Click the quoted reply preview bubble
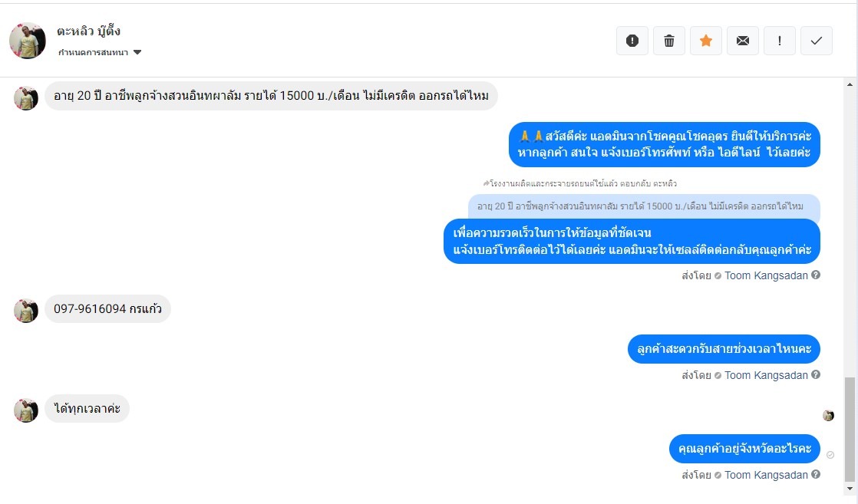The width and height of the screenshot is (858, 504). (x=644, y=206)
